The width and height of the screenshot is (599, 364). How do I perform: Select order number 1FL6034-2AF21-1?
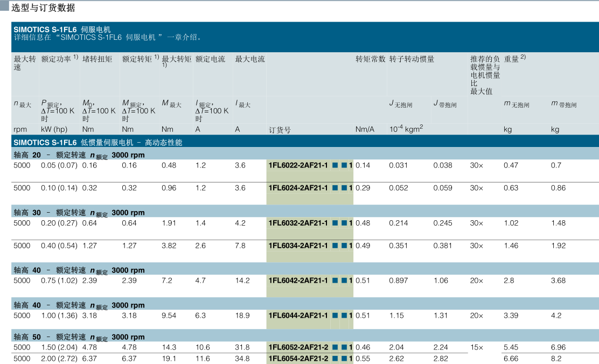pos(298,245)
